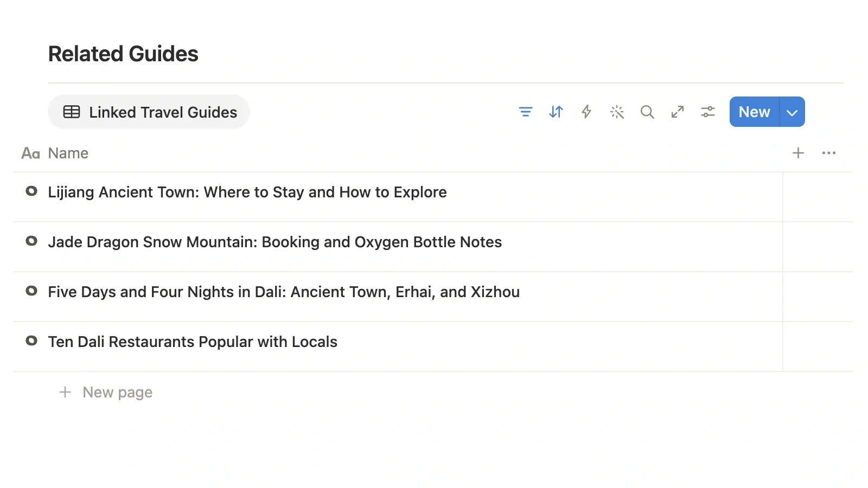Image resolution: width=868 pixels, height=488 pixels.
Task: Click the Name column header
Action: pyautogui.click(x=55, y=153)
